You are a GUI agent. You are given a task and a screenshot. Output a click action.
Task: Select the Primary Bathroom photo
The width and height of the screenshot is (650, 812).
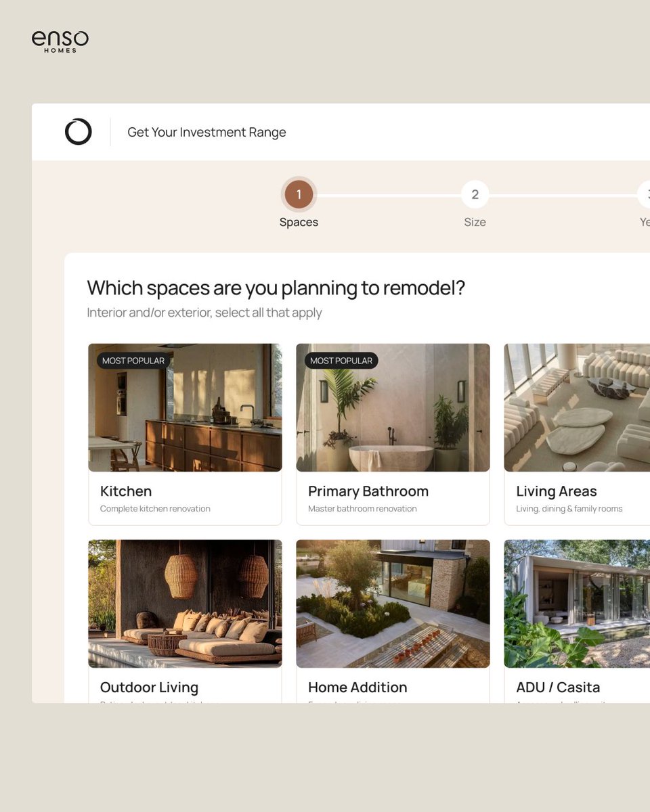393,407
